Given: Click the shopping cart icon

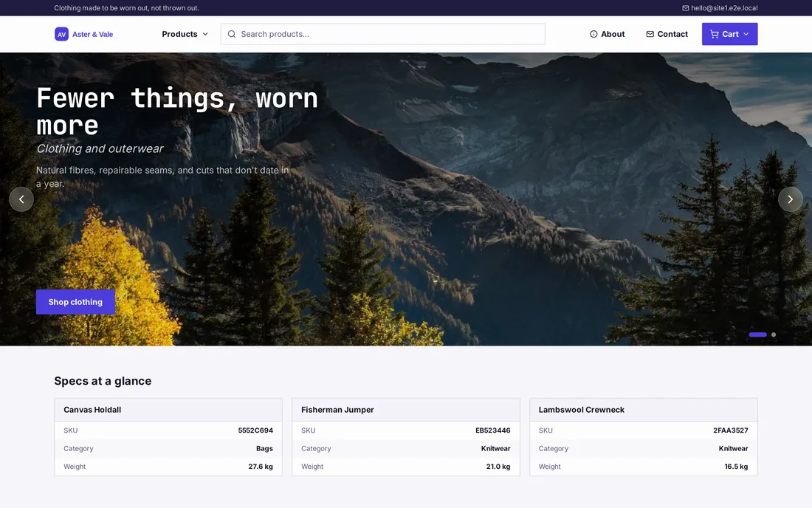Looking at the screenshot, I should pos(714,34).
